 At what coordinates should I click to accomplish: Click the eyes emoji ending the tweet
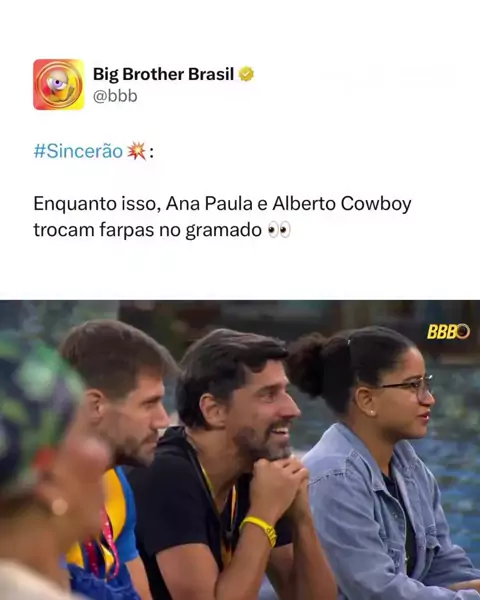pos(279,230)
